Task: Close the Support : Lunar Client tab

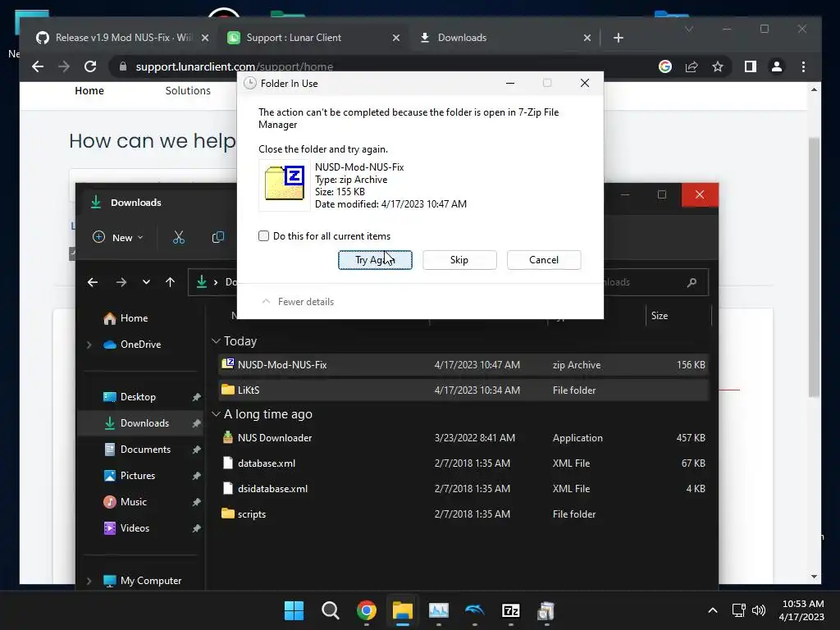Action: click(x=396, y=38)
